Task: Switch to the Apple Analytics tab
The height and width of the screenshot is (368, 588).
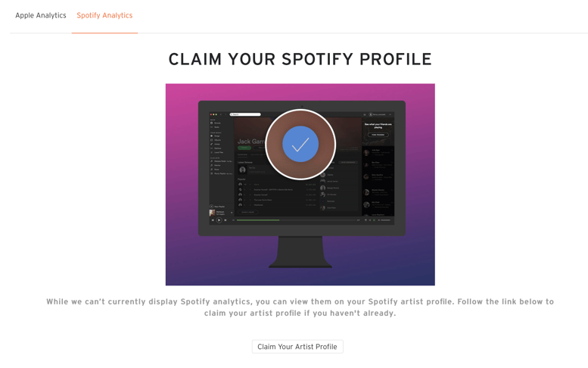Action: click(x=41, y=15)
